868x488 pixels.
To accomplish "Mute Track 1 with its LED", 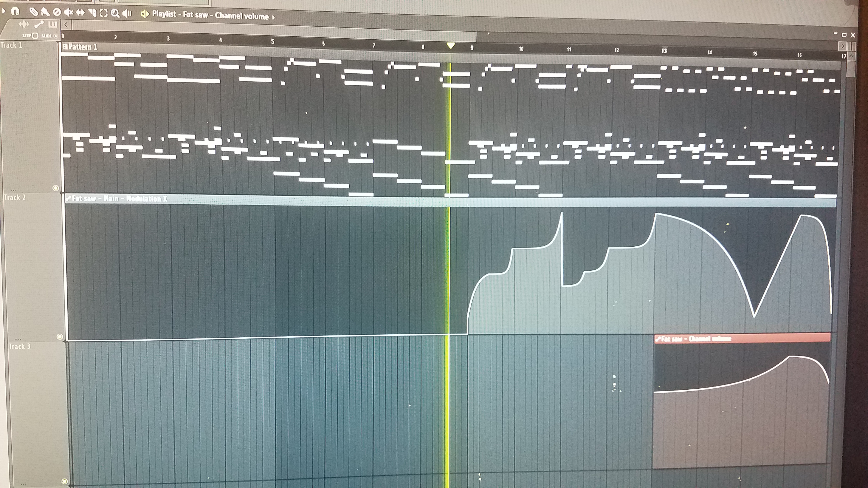I will point(56,188).
